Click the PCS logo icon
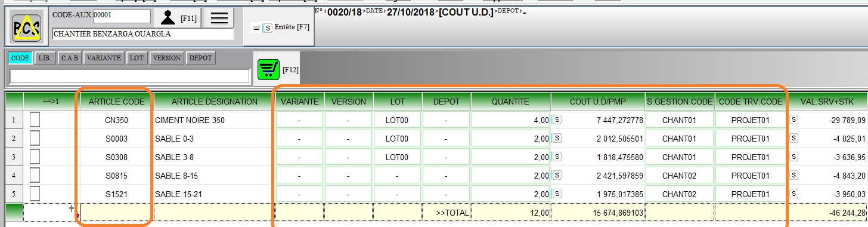 [27, 28]
